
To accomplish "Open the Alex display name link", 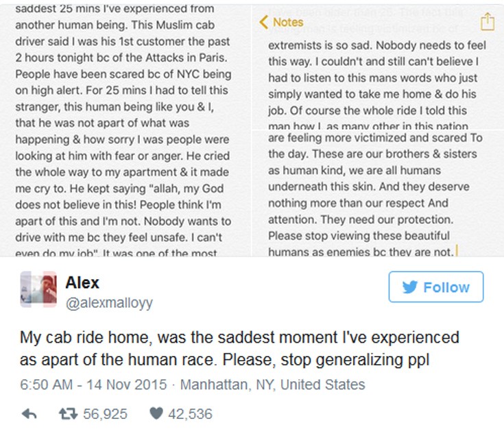I will click(82, 282).
